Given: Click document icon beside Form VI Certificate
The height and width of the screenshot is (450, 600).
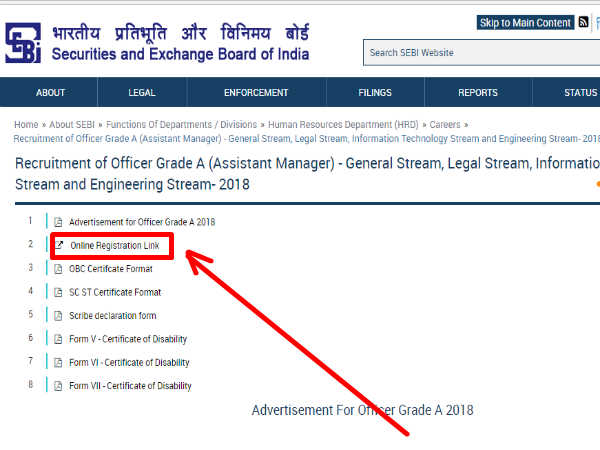Looking at the screenshot, I should coord(58,362).
